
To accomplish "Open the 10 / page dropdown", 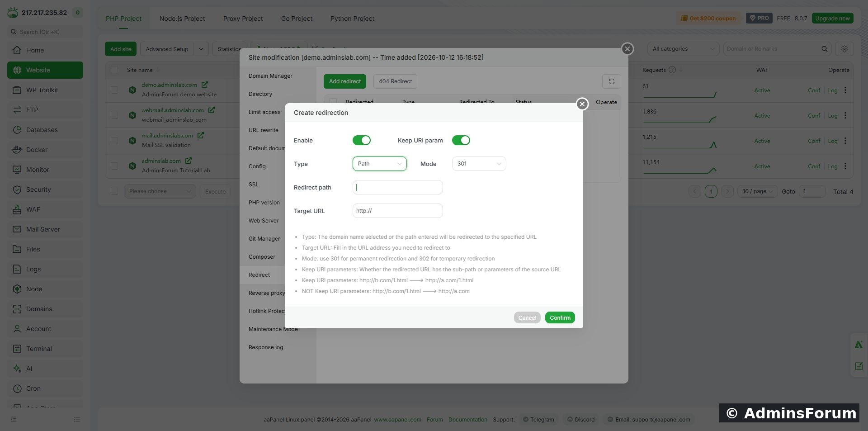I will pos(757,191).
